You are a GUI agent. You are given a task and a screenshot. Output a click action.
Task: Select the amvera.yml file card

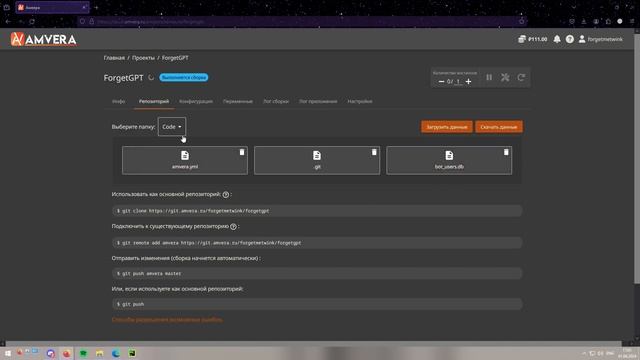click(184, 160)
